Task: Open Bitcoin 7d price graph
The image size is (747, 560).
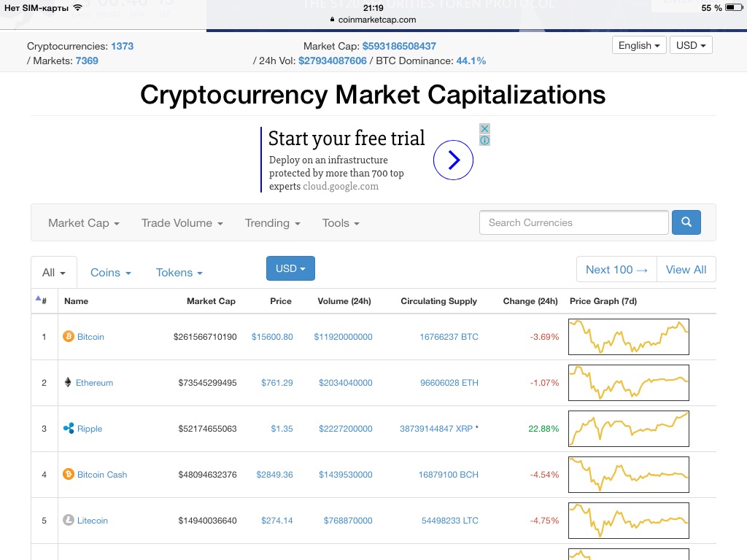Action: (629, 337)
